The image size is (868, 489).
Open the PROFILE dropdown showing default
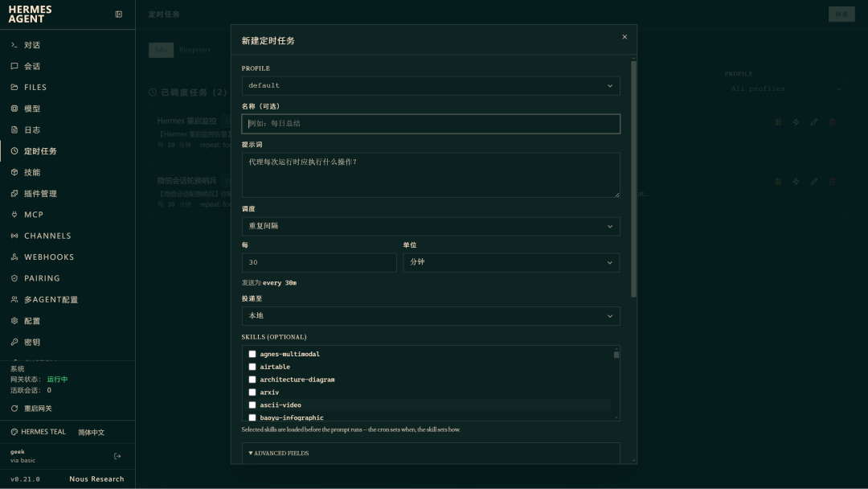(x=431, y=86)
